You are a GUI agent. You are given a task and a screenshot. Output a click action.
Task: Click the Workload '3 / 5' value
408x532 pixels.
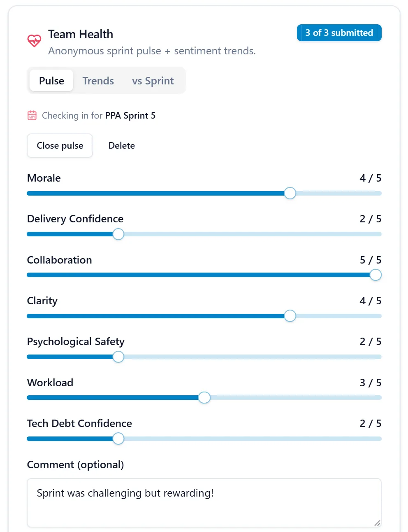[371, 383]
